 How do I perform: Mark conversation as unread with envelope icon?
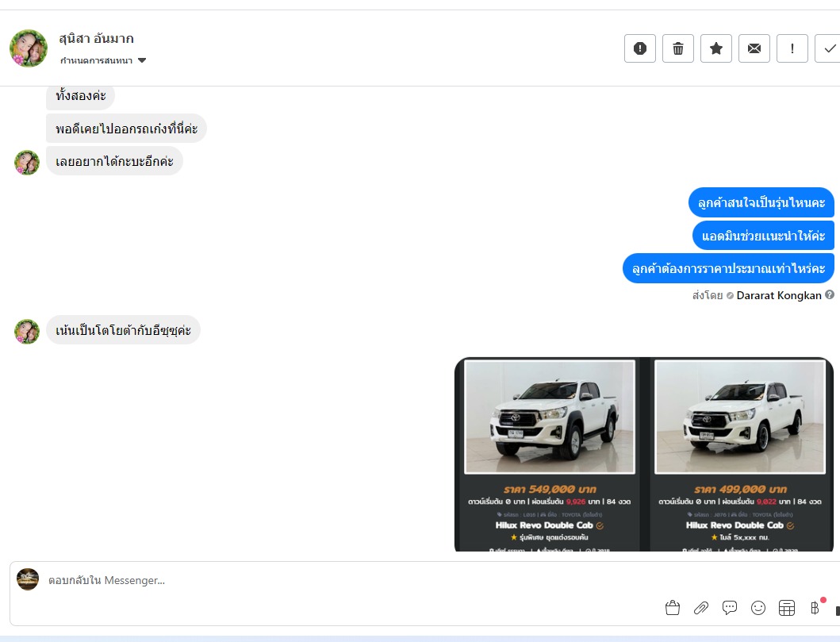point(754,48)
